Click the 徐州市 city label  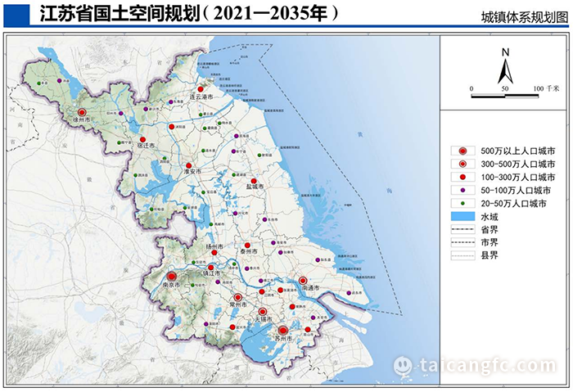tap(81, 119)
